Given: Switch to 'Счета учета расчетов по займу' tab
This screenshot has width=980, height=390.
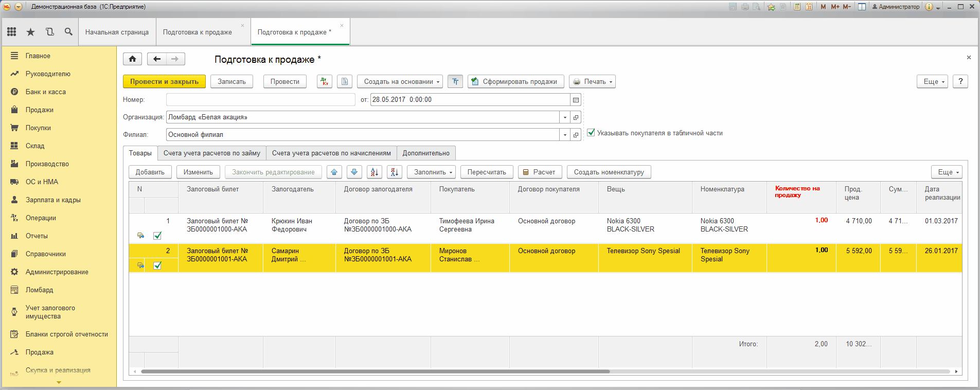Looking at the screenshot, I should click(212, 153).
